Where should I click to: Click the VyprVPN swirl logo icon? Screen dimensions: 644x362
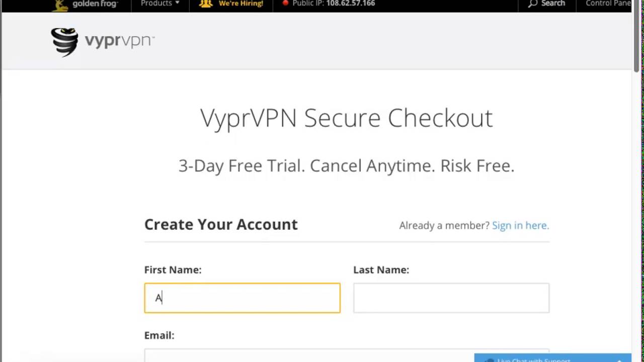coord(64,42)
